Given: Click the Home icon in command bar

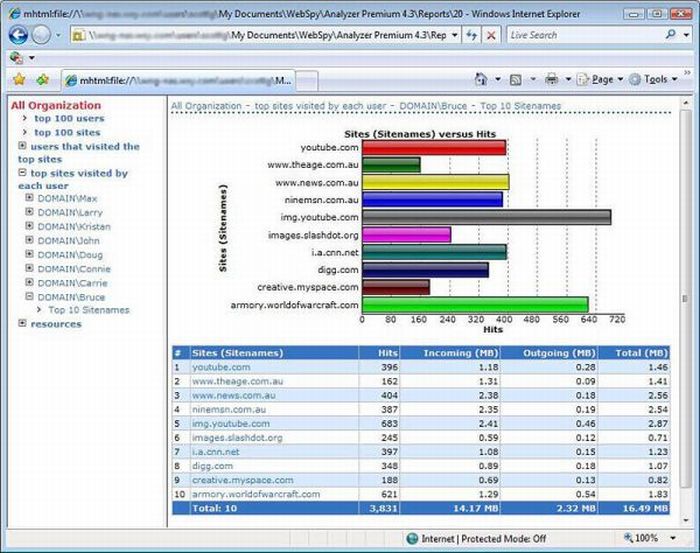Looking at the screenshot, I should pos(481,79).
